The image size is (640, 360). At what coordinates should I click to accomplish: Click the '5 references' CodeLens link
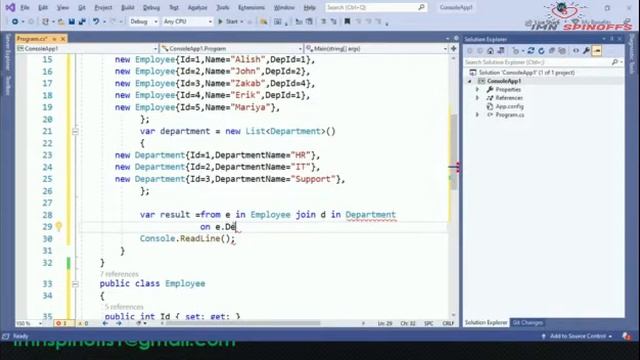124,307
